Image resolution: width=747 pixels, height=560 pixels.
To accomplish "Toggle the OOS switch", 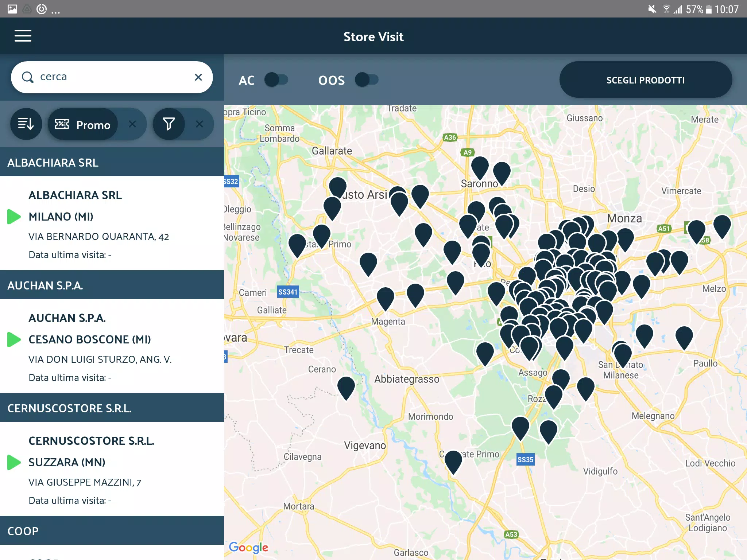I will click(x=367, y=80).
